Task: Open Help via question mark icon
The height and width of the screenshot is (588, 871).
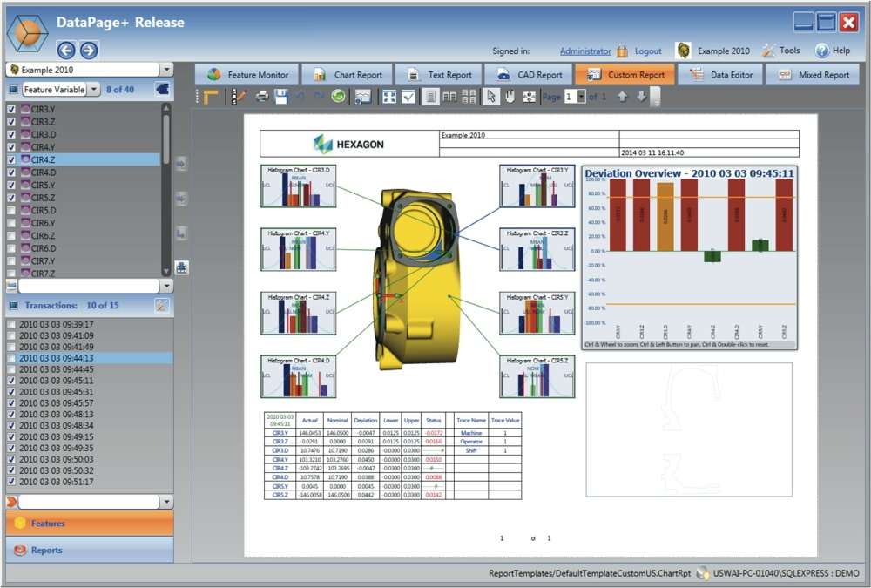Action: click(822, 51)
